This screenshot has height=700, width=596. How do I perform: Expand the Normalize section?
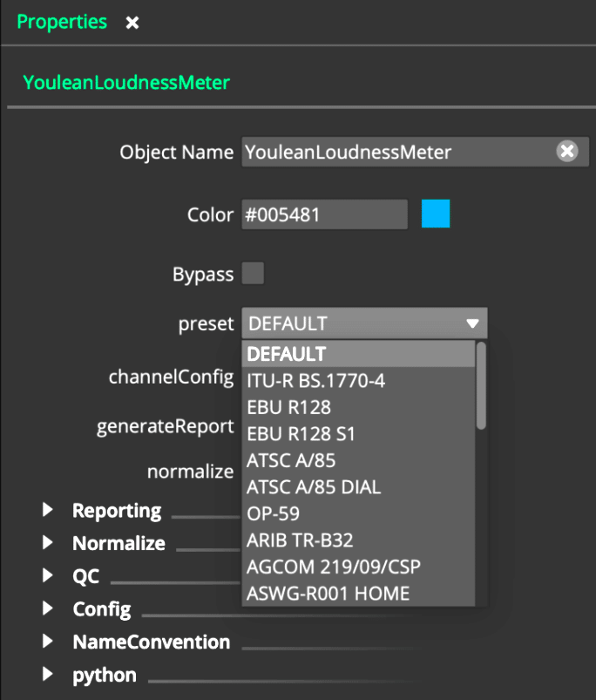pos(48,542)
